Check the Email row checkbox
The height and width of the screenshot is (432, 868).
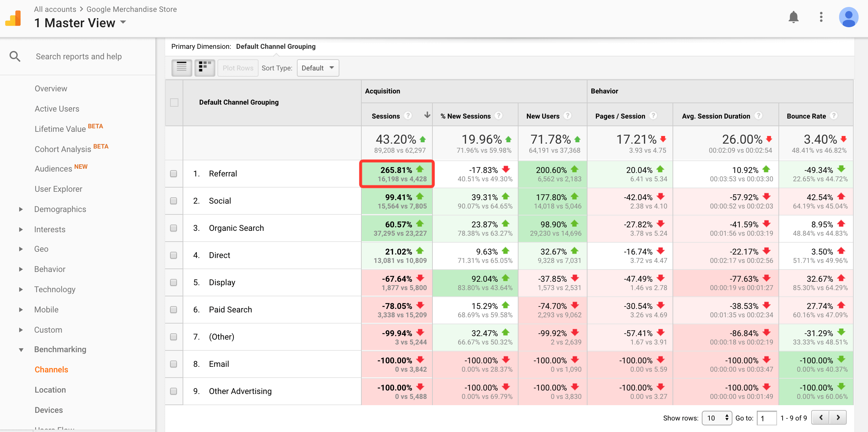[174, 364]
